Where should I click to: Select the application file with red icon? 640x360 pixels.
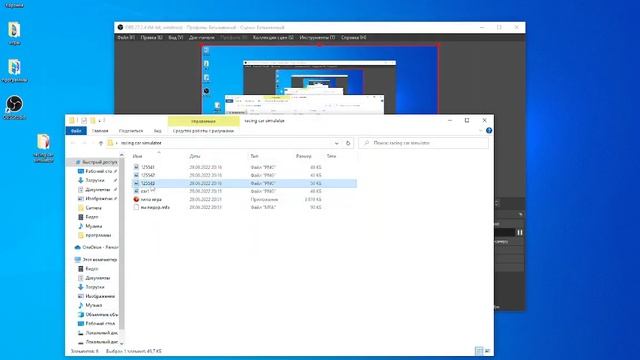click(x=151, y=199)
